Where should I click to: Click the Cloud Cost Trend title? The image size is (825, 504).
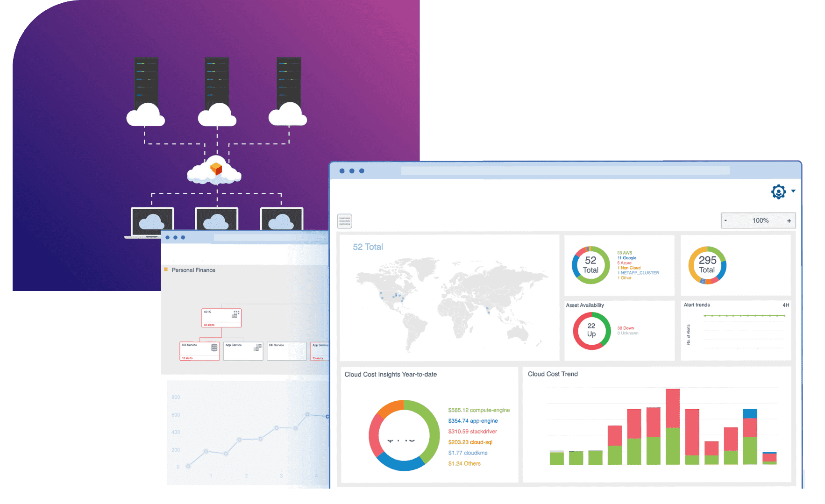point(553,374)
